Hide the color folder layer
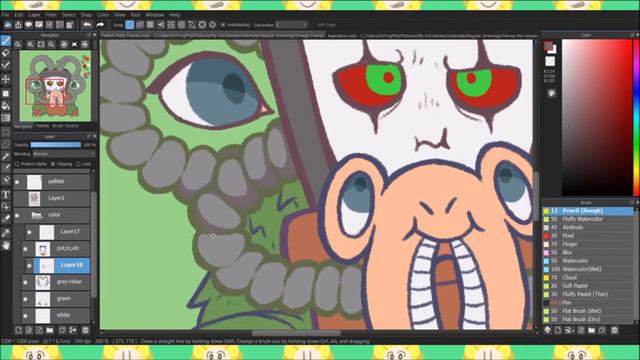Screen dimensions: 640x360 pyautogui.click(x=17, y=215)
